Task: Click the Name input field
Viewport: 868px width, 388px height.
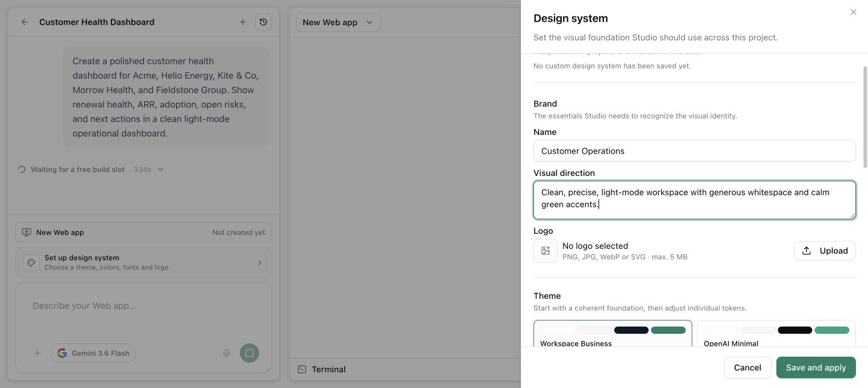Action: pyautogui.click(x=694, y=151)
